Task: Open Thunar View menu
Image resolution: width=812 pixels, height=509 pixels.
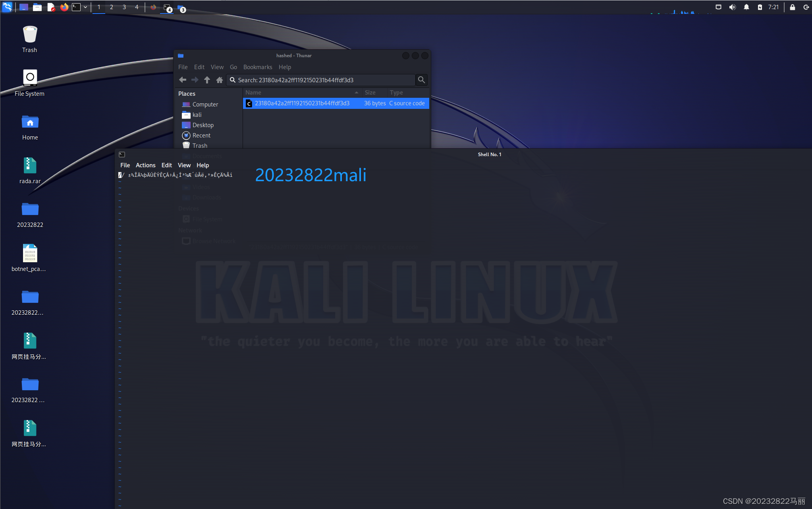Action: 217,67
